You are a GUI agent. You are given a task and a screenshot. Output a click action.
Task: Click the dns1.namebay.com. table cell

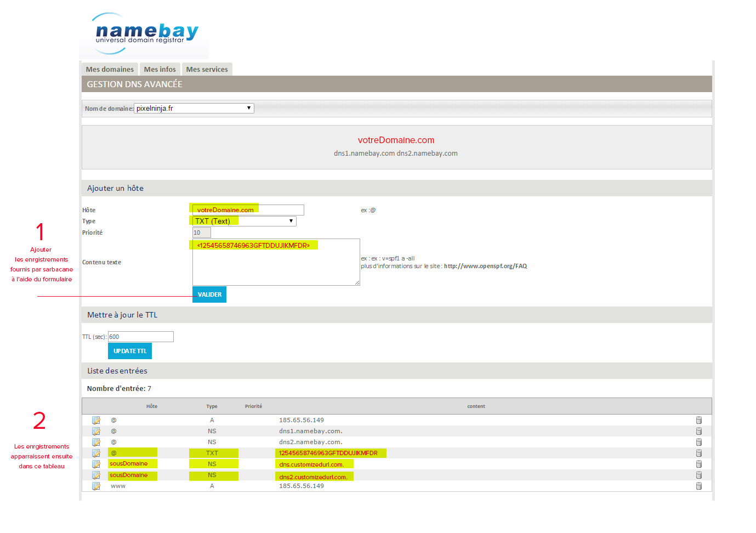tap(311, 432)
